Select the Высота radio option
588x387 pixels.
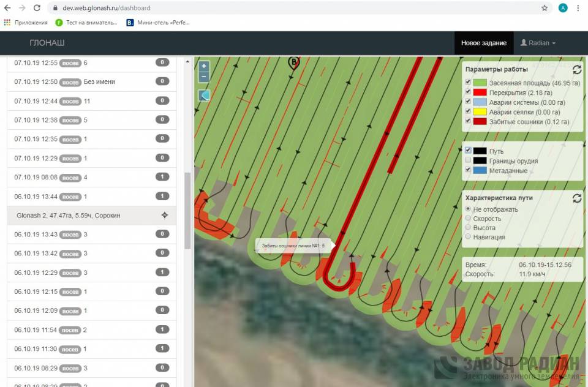pos(468,227)
